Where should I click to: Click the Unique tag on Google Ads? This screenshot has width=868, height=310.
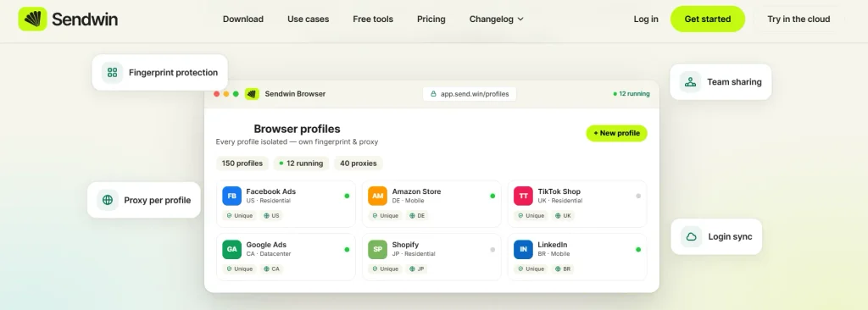[x=240, y=269]
